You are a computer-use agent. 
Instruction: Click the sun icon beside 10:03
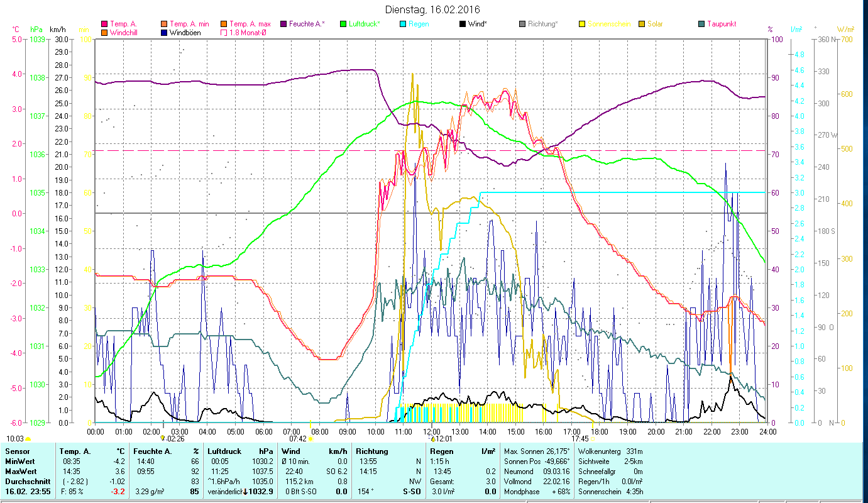click(x=28, y=439)
